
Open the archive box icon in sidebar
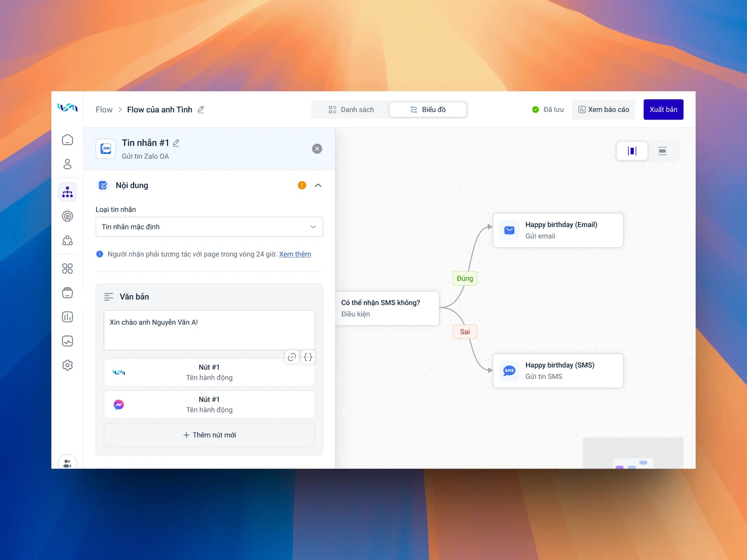[x=67, y=293]
